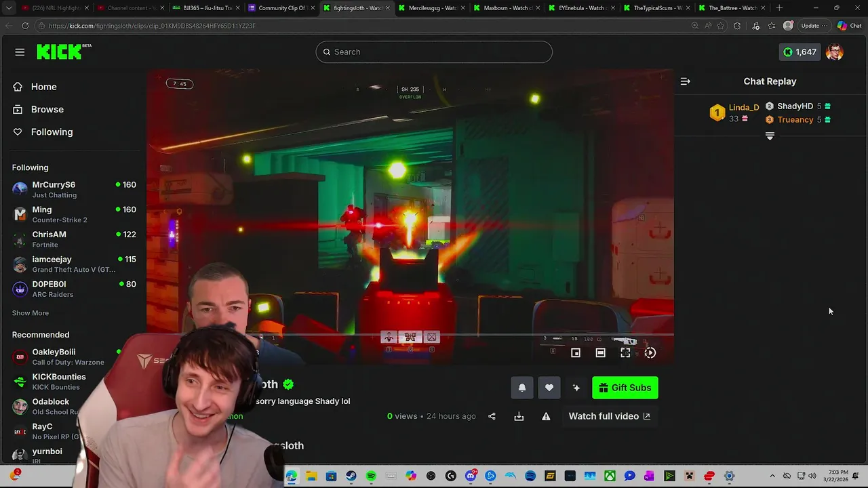Image resolution: width=868 pixels, height=488 pixels.
Task: Switch to the NRL Highlights browser tab
Action: (x=54, y=8)
